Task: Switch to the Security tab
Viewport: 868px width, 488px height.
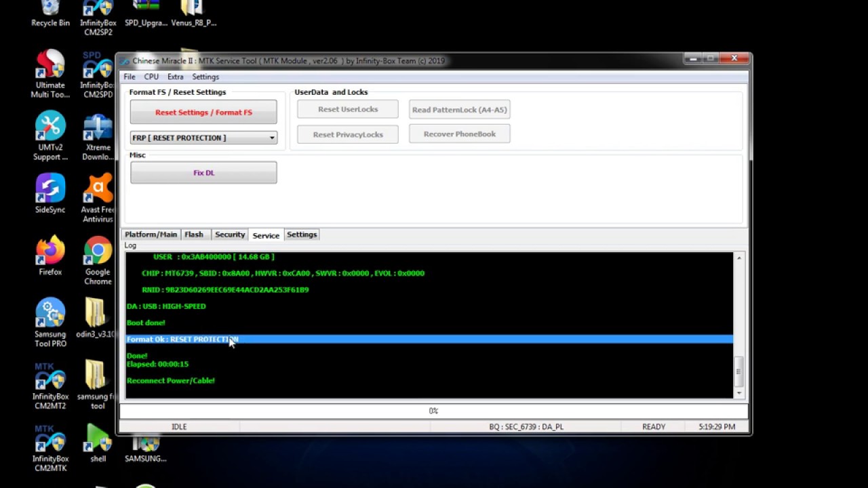Action: (x=230, y=235)
